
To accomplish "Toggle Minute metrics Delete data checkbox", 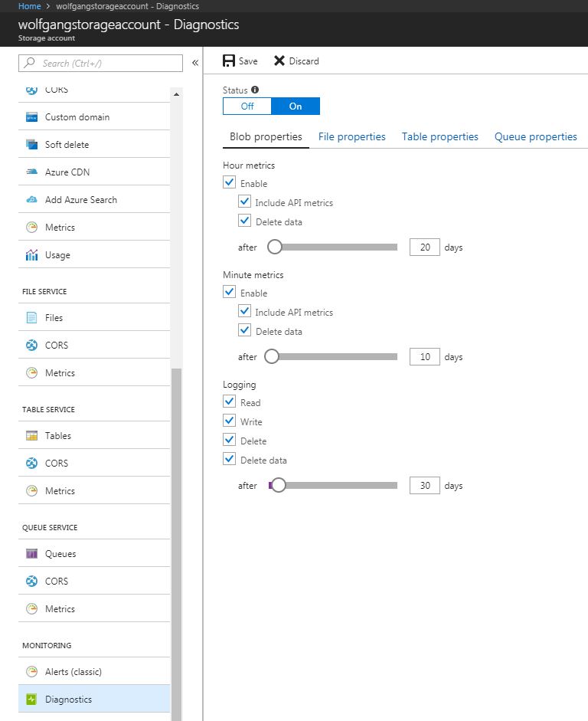I will [x=244, y=330].
